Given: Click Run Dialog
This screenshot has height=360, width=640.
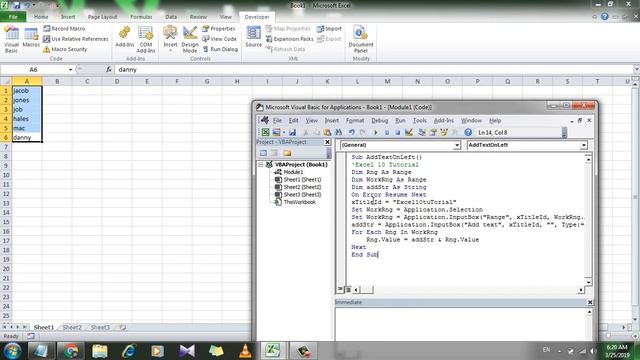Looking at the screenshot, I should [x=220, y=49].
